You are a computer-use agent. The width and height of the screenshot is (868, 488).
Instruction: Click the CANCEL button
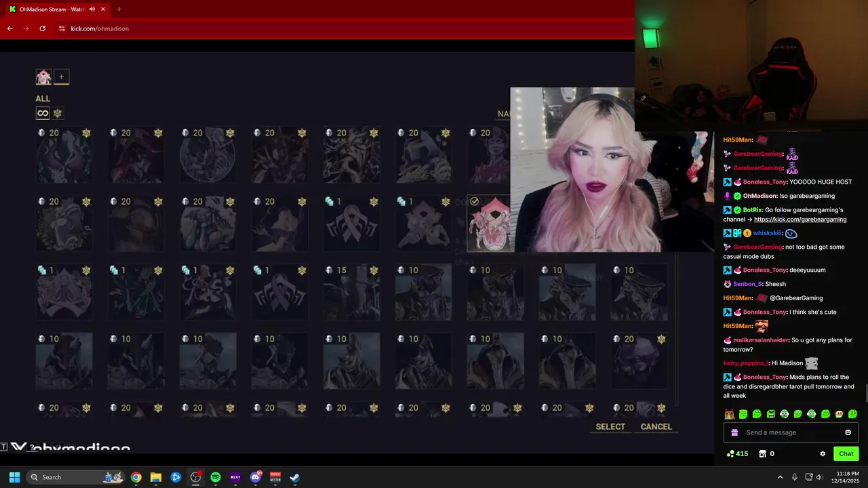click(656, 426)
